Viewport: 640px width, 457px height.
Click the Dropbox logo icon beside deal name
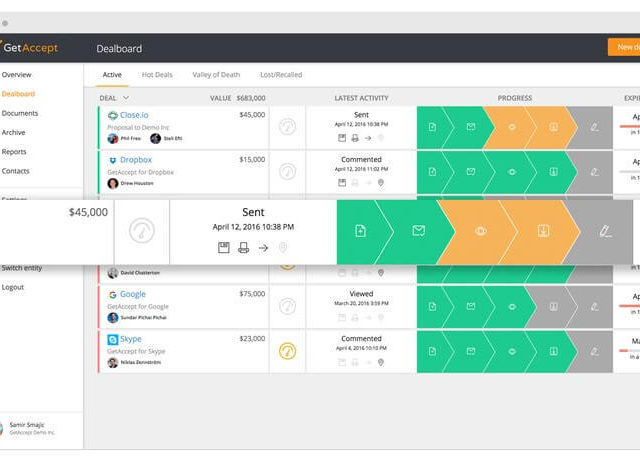(113, 160)
